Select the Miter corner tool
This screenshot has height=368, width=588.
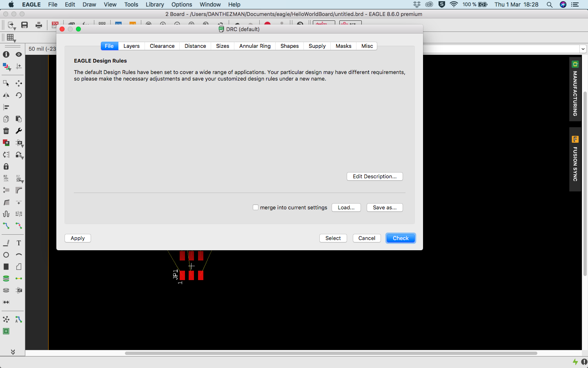(19, 190)
